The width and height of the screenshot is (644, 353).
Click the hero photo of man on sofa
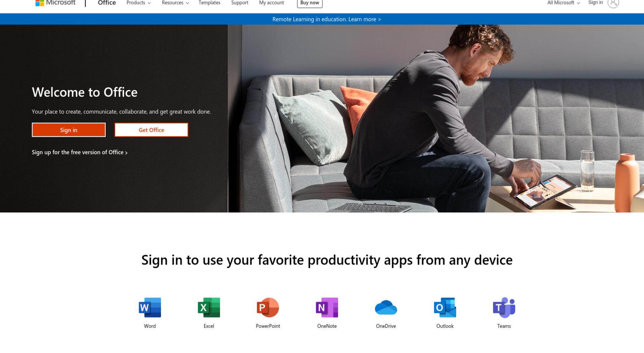(436, 118)
